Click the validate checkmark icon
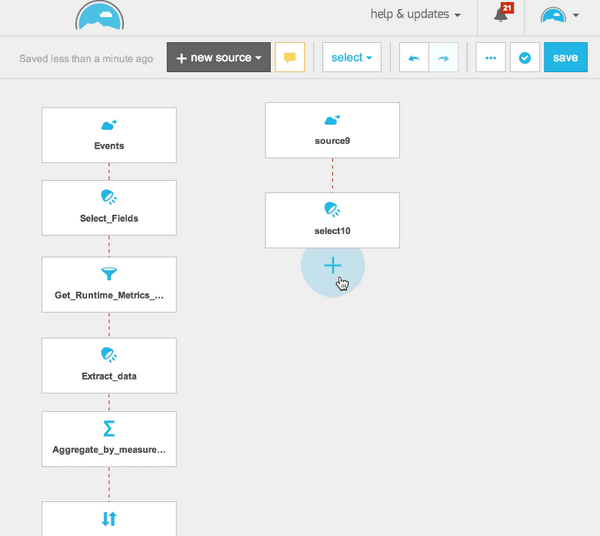This screenshot has width=600, height=536. 525,57
